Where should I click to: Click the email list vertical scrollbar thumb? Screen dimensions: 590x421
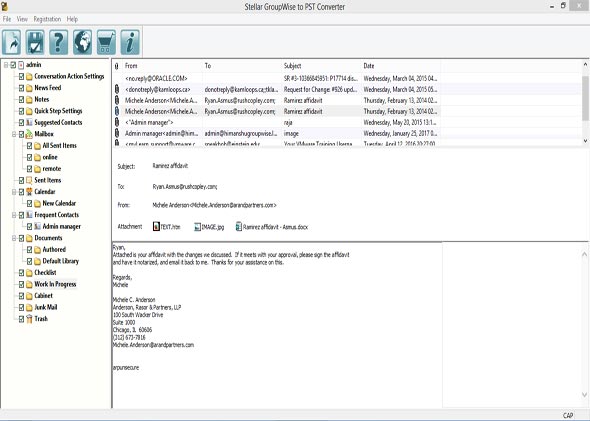[x=585, y=98]
